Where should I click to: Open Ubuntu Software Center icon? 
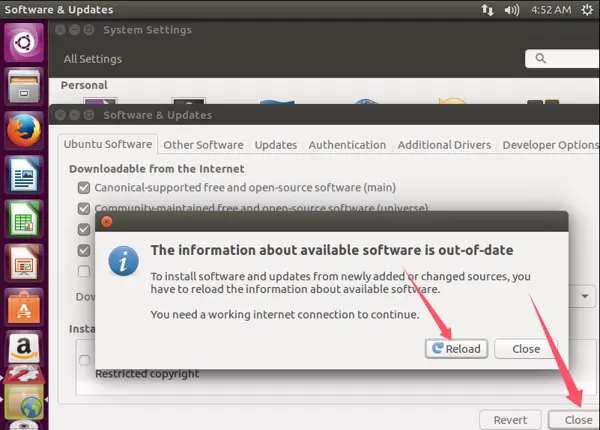(24, 308)
